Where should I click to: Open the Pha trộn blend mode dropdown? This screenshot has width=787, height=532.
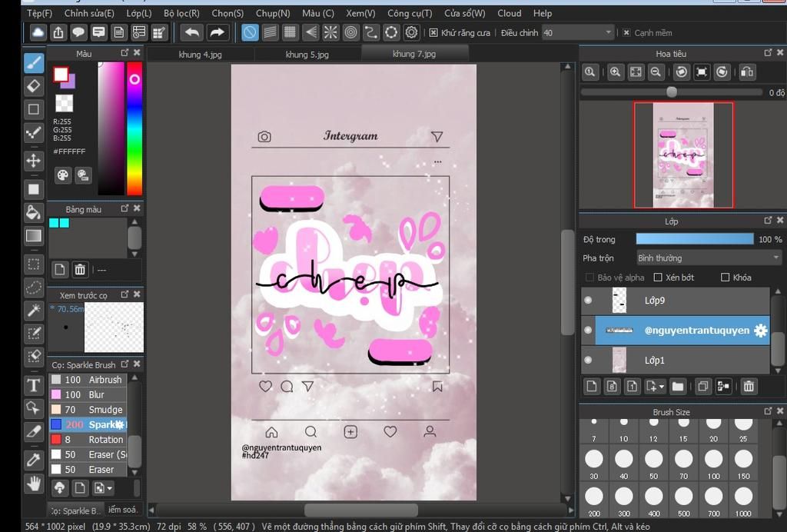point(708,258)
